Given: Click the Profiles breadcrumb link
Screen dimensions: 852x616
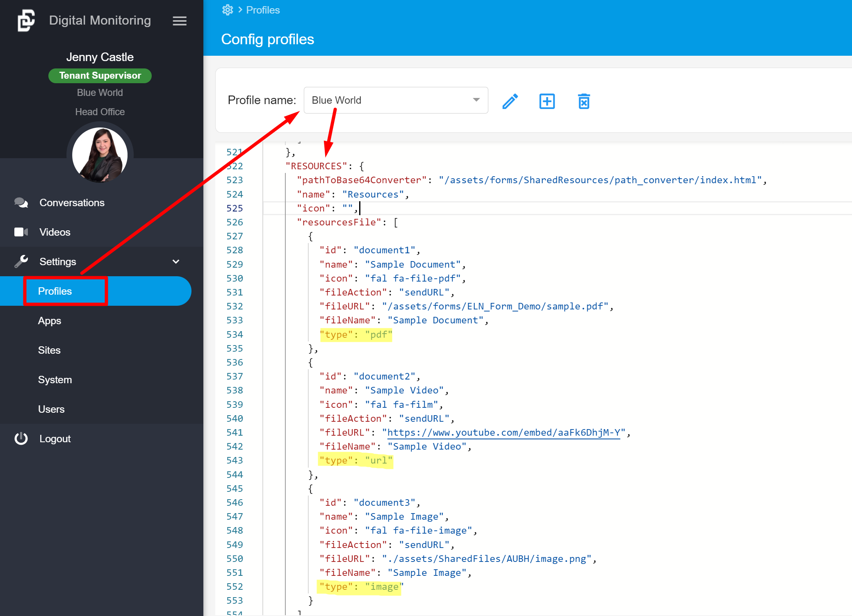Looking at the screenshot, I should [x=263, y=10].
